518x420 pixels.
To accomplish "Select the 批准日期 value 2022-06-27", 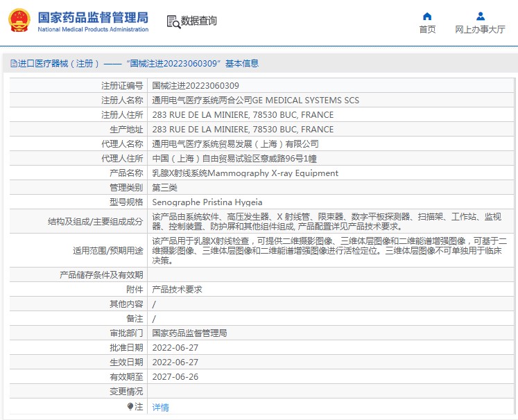I will pyautogui.click(x=175, y=348).
